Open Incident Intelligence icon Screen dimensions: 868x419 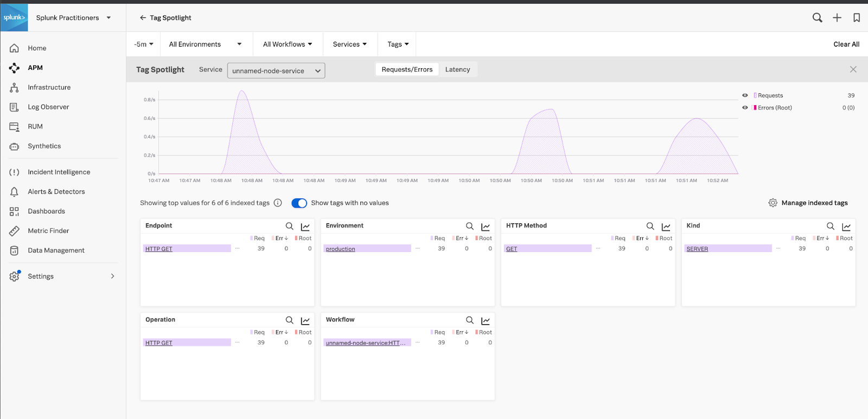tap(15, 172)
